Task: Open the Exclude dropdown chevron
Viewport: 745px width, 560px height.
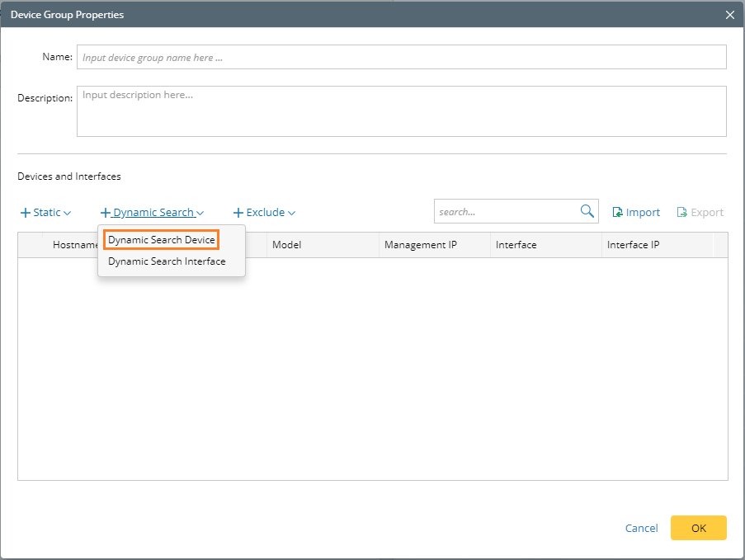Action: pos(291,213)
